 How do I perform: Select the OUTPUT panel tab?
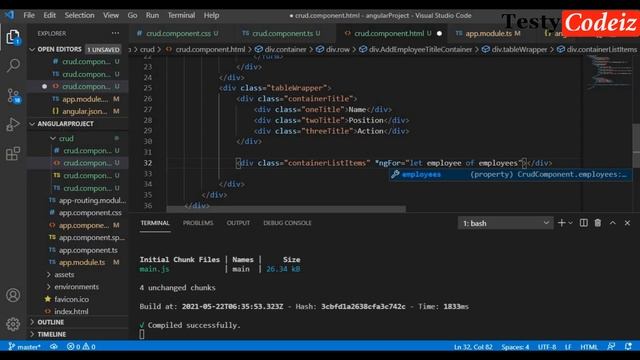coord(238,223)
